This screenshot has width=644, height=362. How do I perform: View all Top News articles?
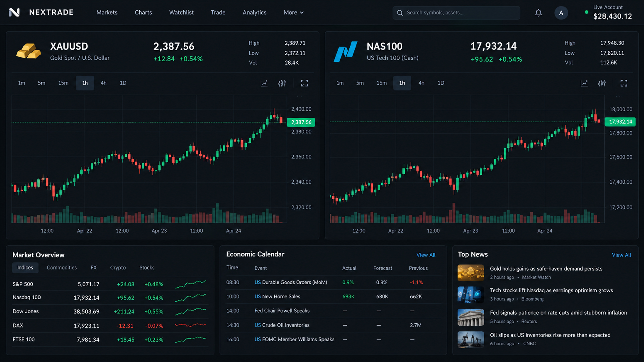621,255
